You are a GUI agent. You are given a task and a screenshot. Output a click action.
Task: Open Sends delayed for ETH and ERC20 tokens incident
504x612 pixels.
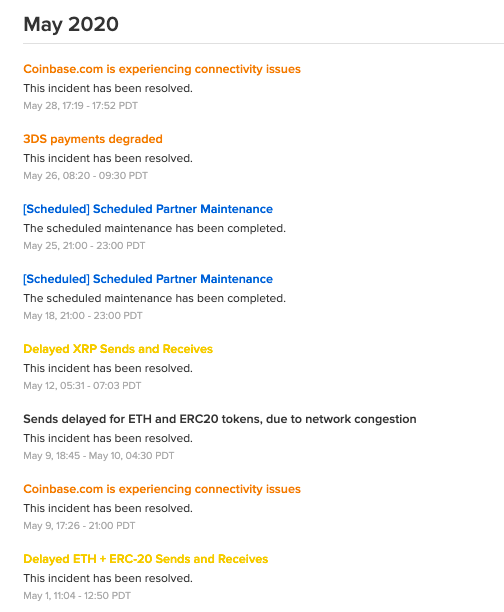[220, 419]
